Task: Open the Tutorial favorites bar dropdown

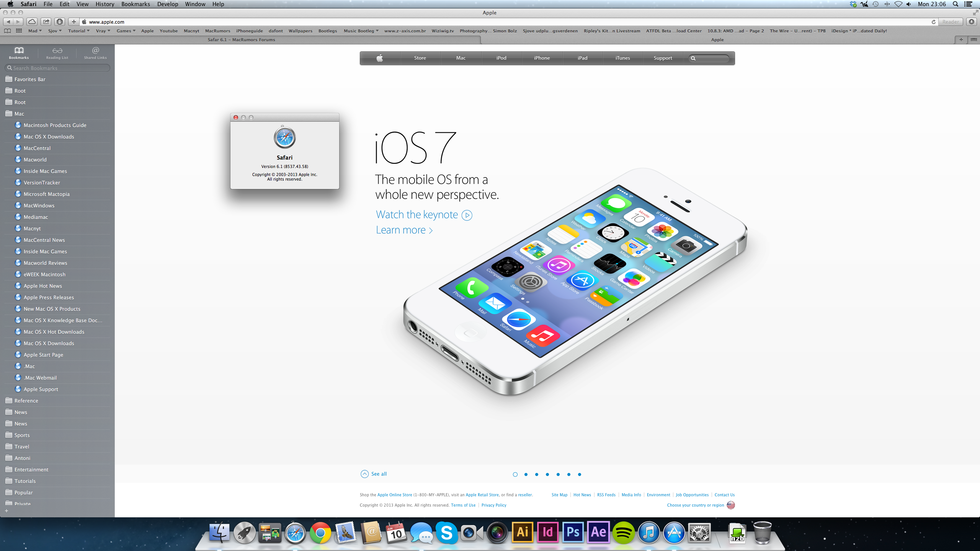Action: [79, 31]
